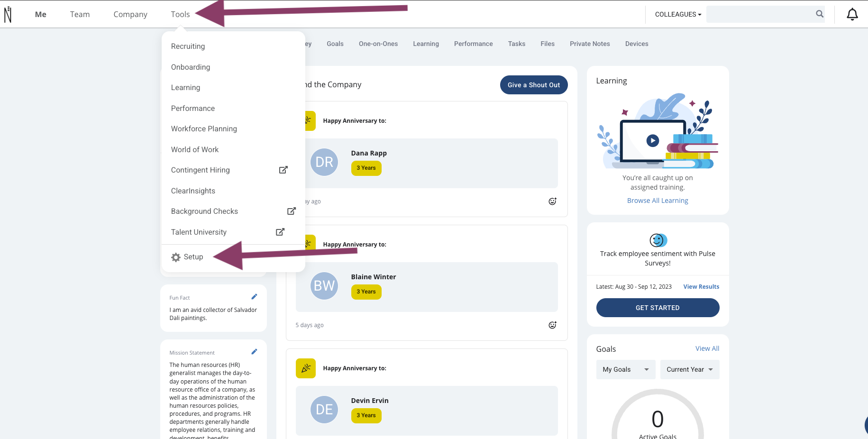The height and width of the screenshot is (439, 868).
Task: Edit the Mission Statement pencil icon
Action: (254, 352)
